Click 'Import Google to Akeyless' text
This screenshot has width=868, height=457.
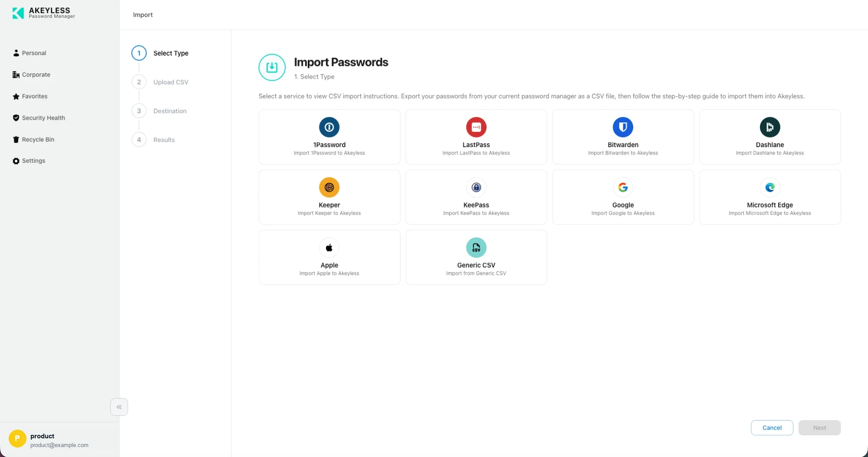point(623,214)
